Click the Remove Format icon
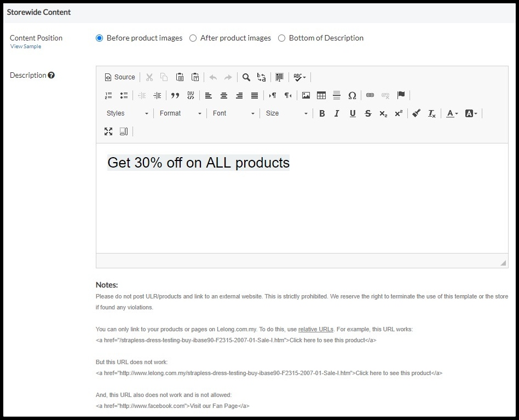Screen dimensions: 519x420 431,113
